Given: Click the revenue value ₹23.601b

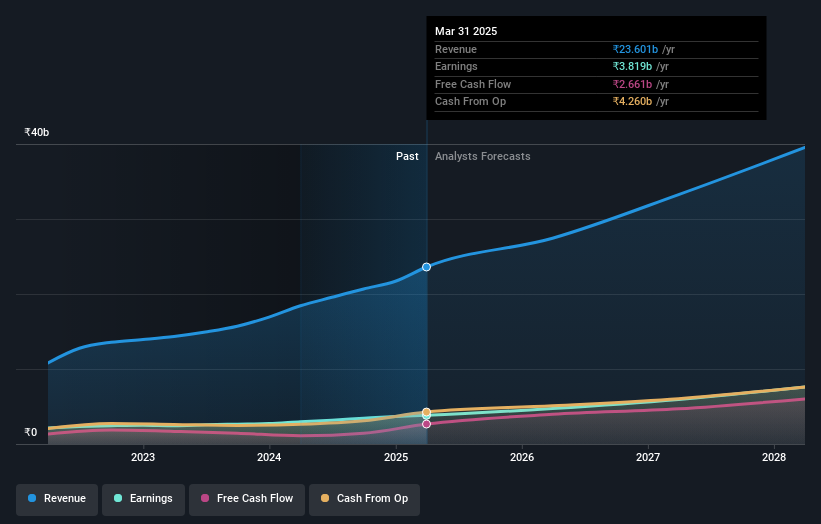Looking at the screenshot, I should click(x=635, y=49).
